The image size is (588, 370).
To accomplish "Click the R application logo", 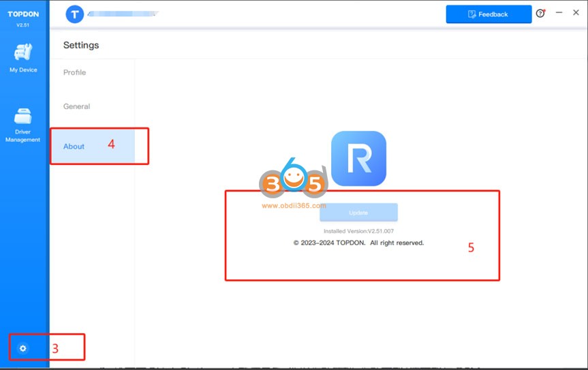I will [x=358, y=158].
